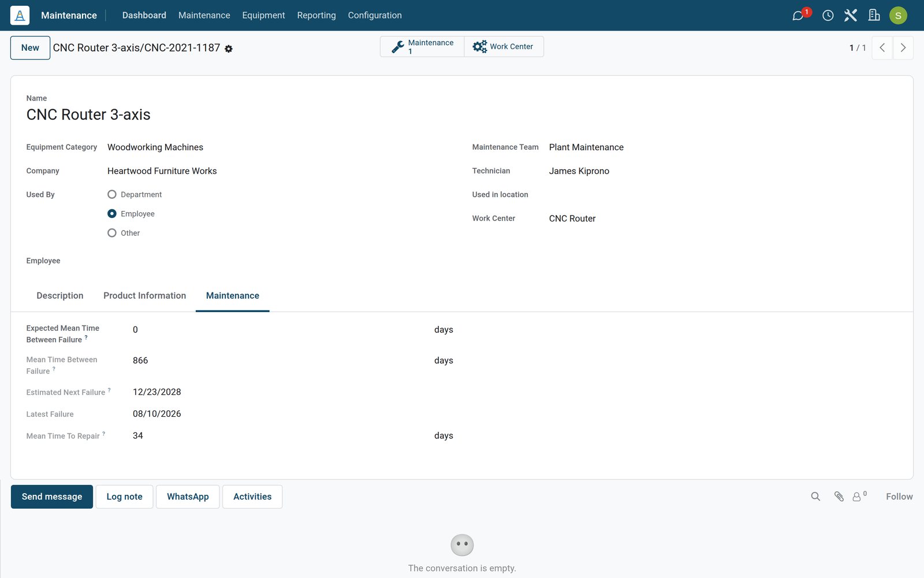The height and width of the screenshot is (578, 924).
Task: Select the Other radio option
Action: click(x=112, y=233)
